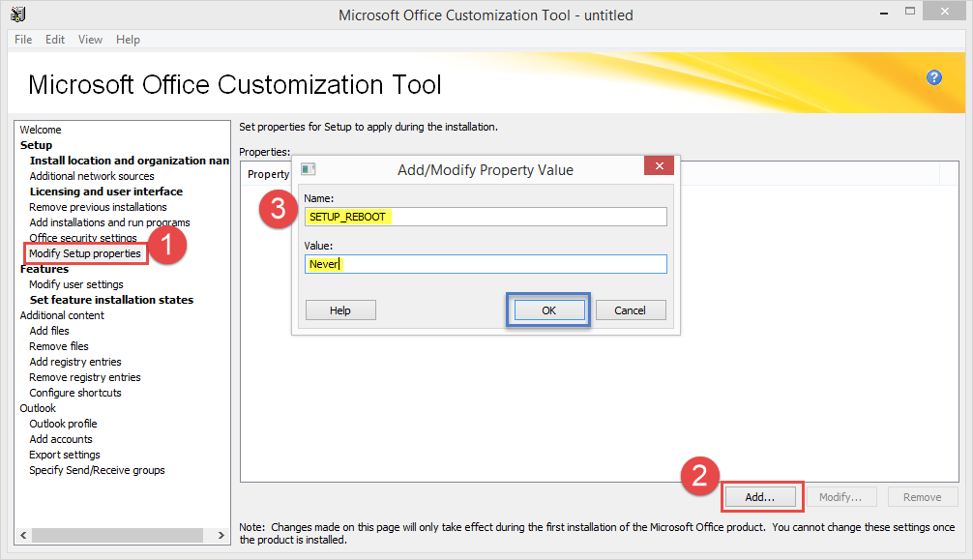Open Outlook profile
Screen dimensions: 973x560
coord(63,424)
